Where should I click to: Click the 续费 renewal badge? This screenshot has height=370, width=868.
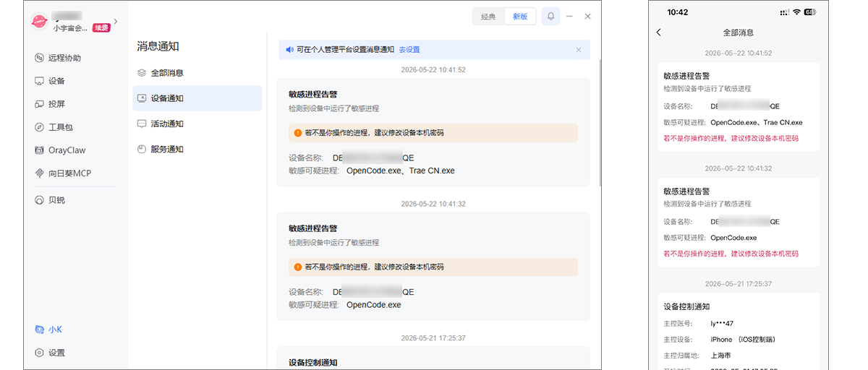coord(101,28)
